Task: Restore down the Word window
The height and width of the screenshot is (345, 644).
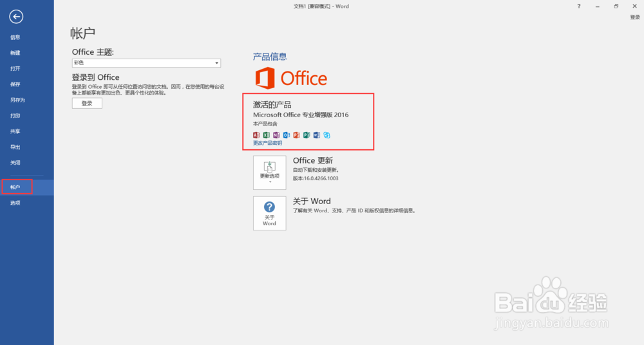Action: (616, 6)
